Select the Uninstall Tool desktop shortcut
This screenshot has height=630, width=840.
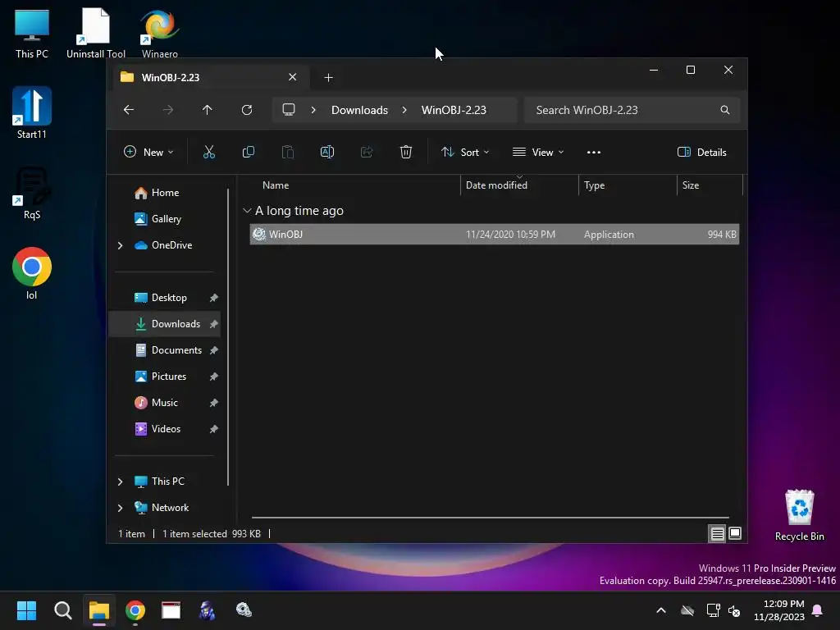pos(96,33)
